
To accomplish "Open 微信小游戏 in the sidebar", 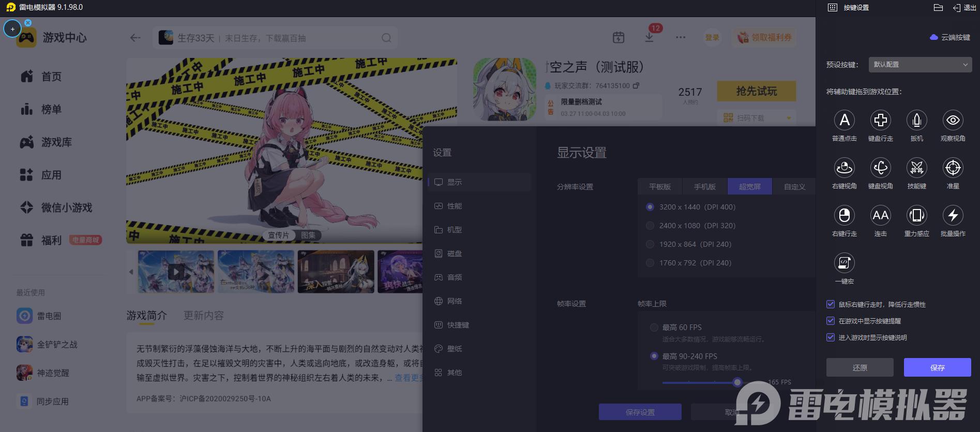I will [x=56, y=207].
